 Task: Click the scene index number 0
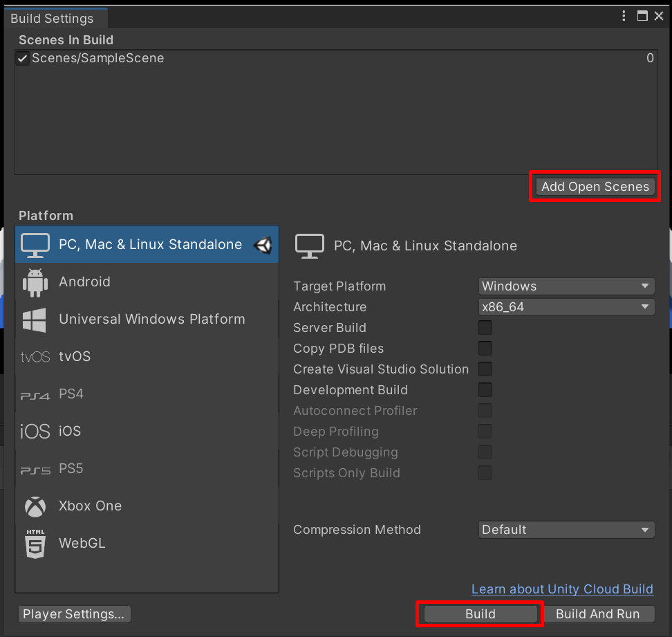pos(650,58)
